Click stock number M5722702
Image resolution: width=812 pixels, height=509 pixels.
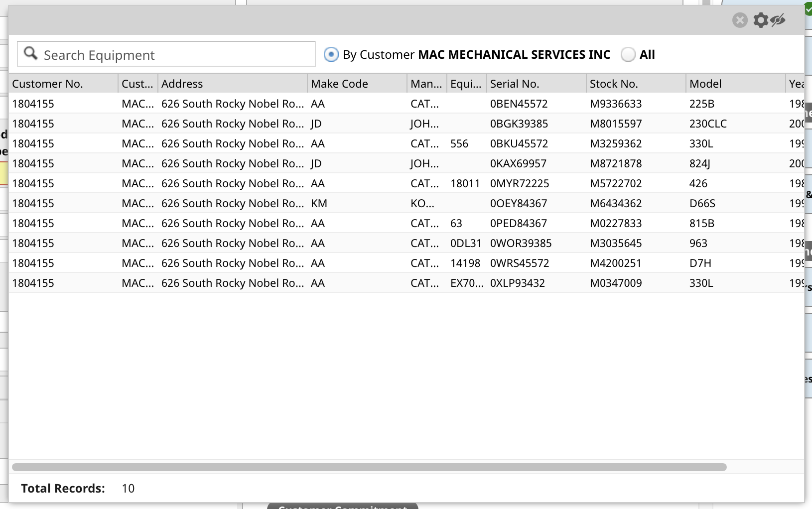pos(616,183)
